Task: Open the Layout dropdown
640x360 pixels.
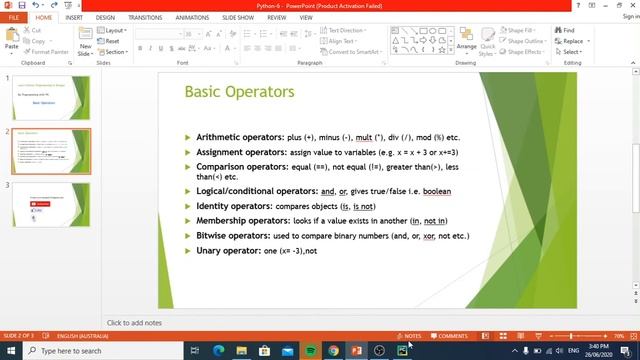Action: click(x=112, y=31)
